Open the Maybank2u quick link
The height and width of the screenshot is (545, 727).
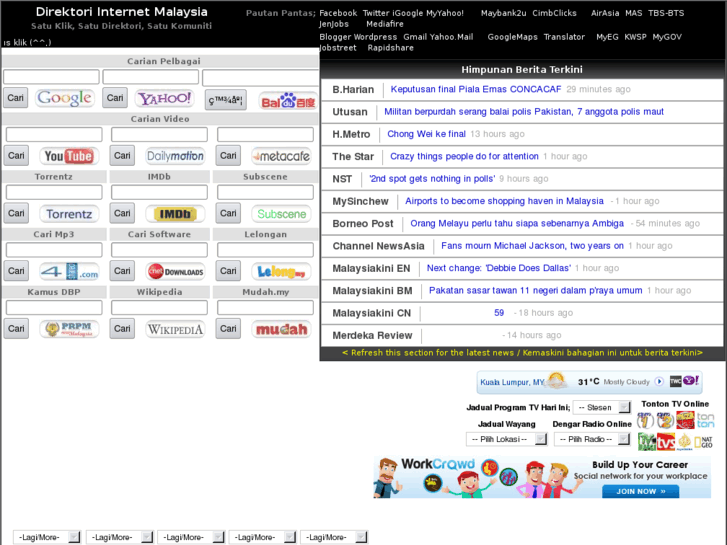(x=503, y=13)
